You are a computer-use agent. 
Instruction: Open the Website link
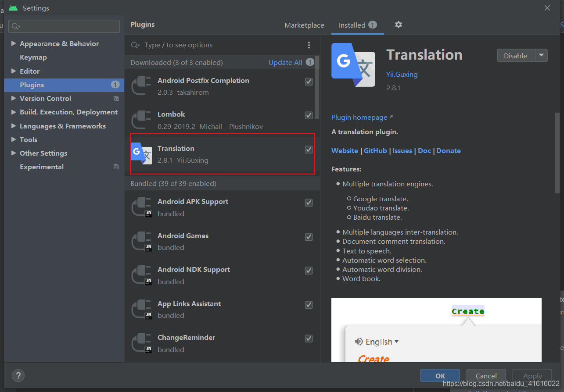coord(345,150)
